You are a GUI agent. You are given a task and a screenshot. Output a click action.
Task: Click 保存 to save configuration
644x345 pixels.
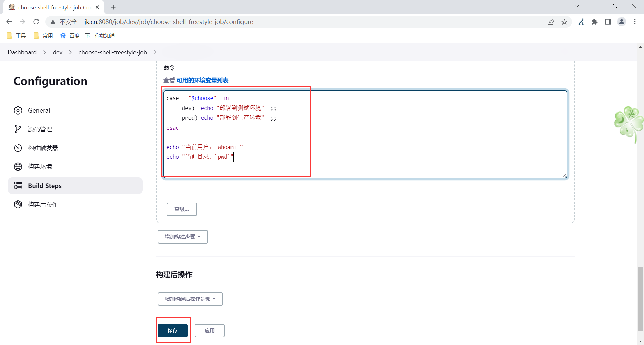point(173,331)
